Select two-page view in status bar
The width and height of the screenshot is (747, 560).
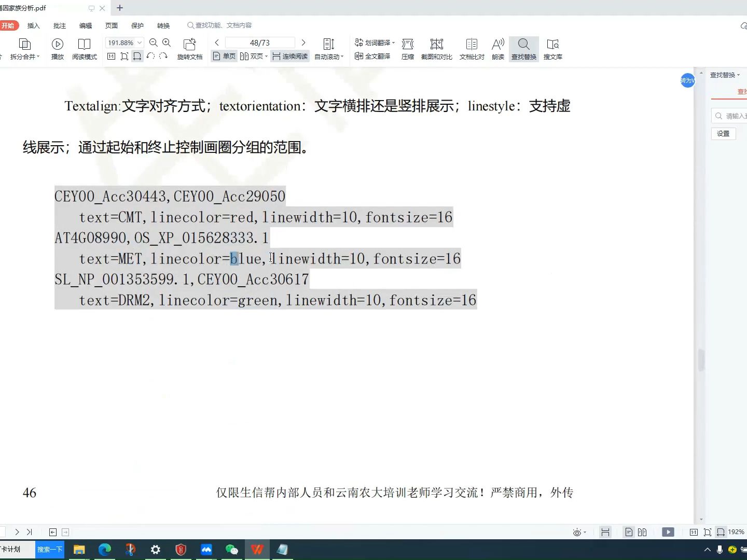pyautogui.click(x=642, y=532)
